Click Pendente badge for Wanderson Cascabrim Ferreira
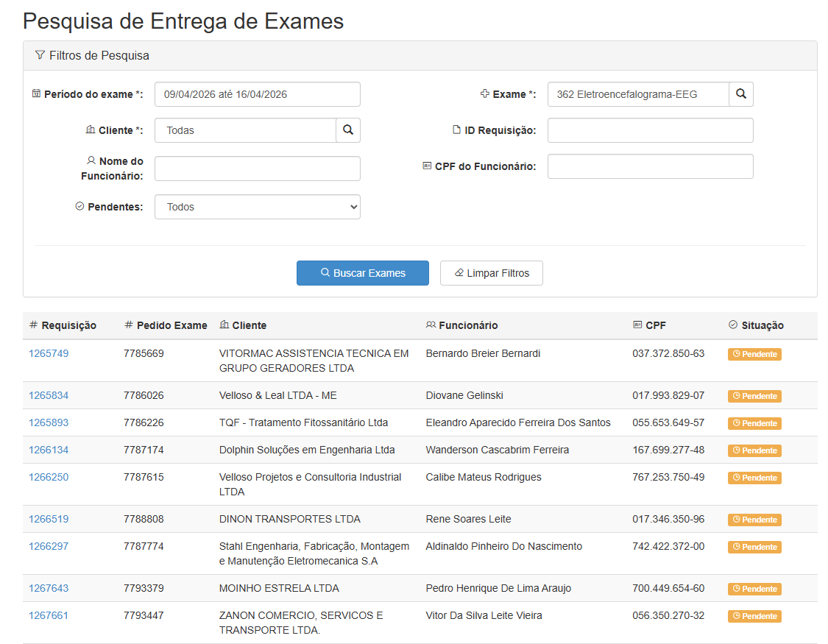828x644 pixels. pos(754,450)
